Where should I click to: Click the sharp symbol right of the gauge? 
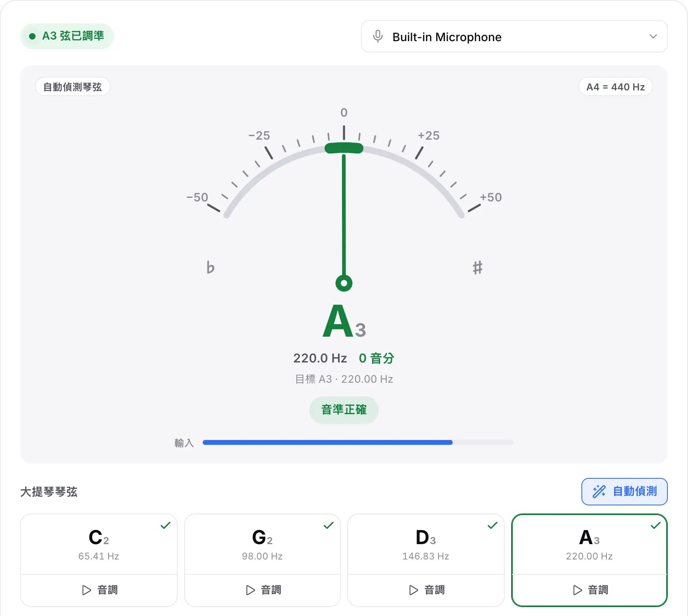[x=478, y=268]
